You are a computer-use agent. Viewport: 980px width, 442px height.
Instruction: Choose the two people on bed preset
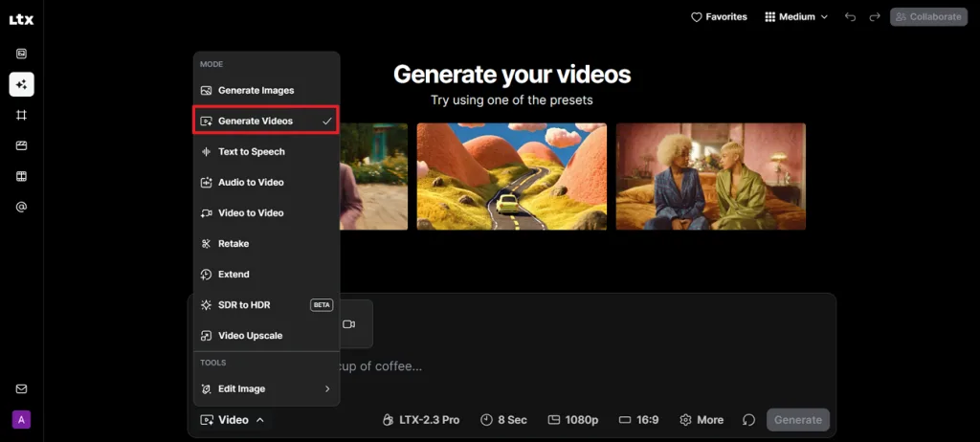pos(711,176)
